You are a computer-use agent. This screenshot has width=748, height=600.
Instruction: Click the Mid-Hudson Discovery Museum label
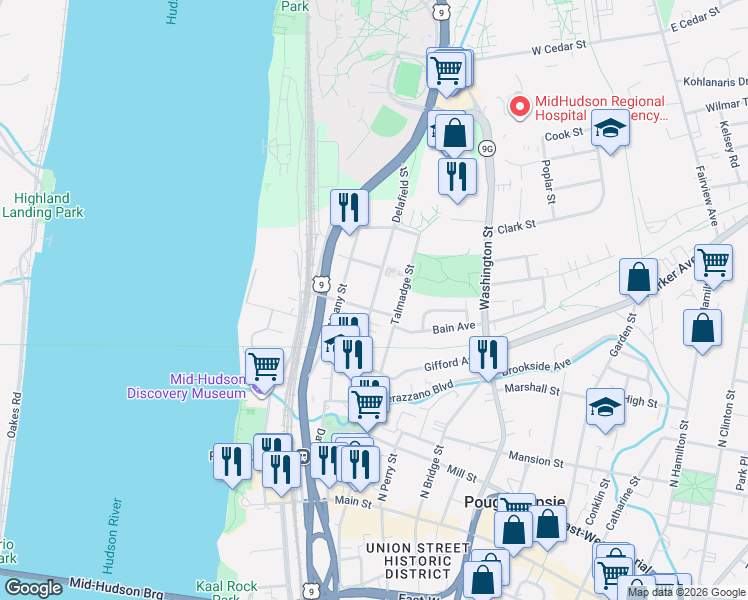[187, 386]
